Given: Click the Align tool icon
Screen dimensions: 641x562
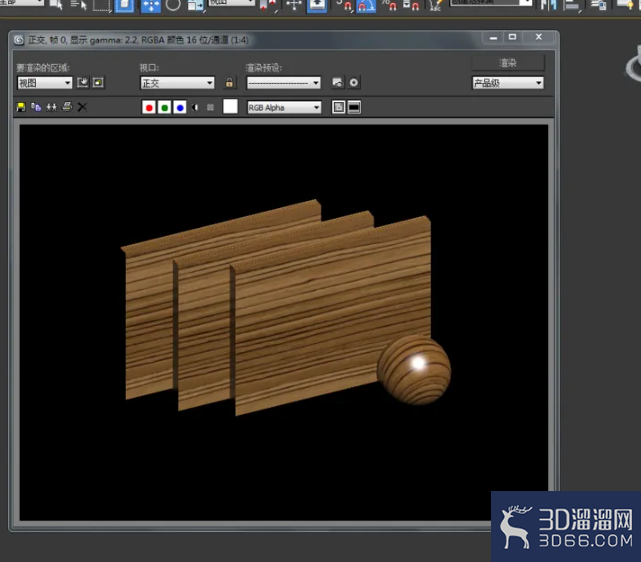Looking at the screenshot, I should 572,5.
